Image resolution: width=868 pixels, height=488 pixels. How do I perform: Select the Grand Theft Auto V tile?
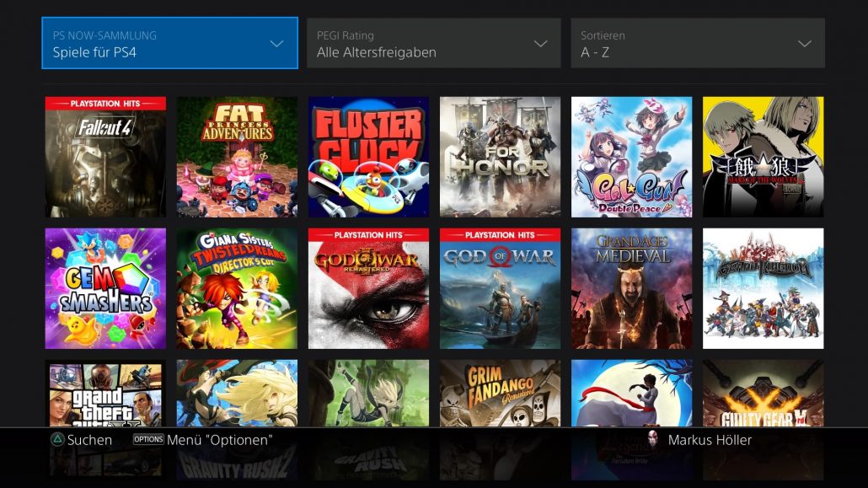[x=105, y=394]
